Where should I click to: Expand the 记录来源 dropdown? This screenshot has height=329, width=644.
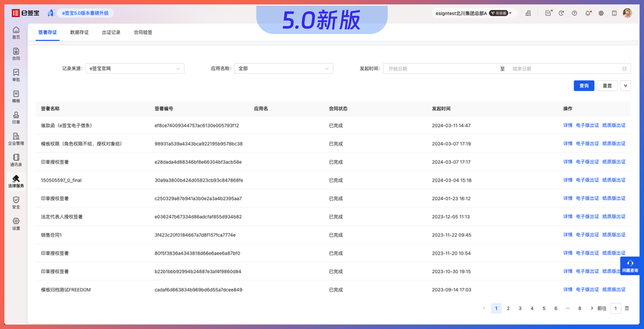(135, 68)
